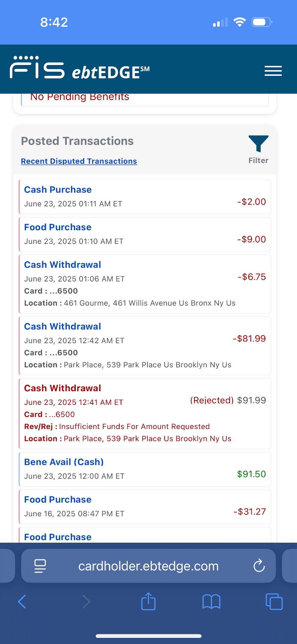Expand the -$2.00 Cash Purchase transaction
The width and height of the screenshot is (297, 644).
(145, 197)
